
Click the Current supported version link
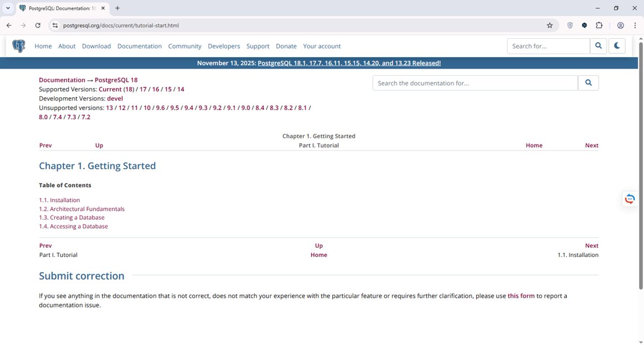tap(110, 89)
